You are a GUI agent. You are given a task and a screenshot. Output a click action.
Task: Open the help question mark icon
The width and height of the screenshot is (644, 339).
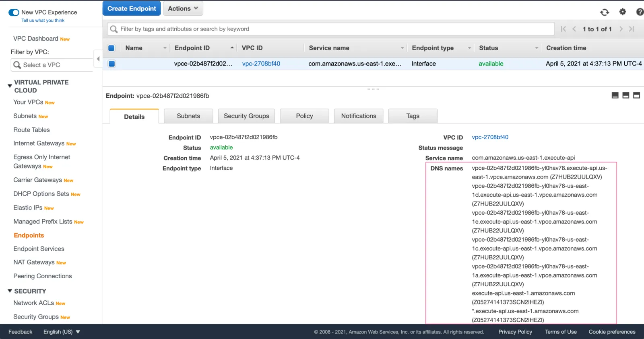(x=640, y=12)
